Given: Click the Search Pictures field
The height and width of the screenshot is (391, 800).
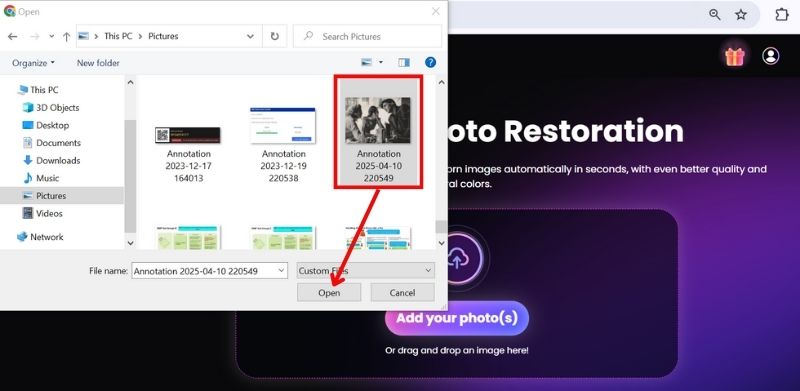Looking at the screenshot, I should tap(367, 36).
